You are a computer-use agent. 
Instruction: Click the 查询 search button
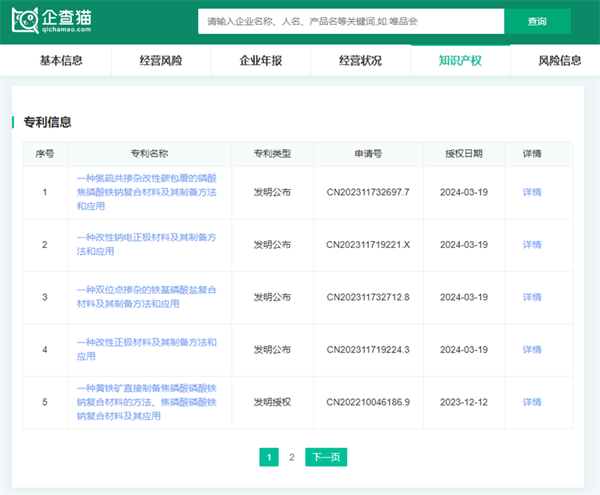point(537,21)
